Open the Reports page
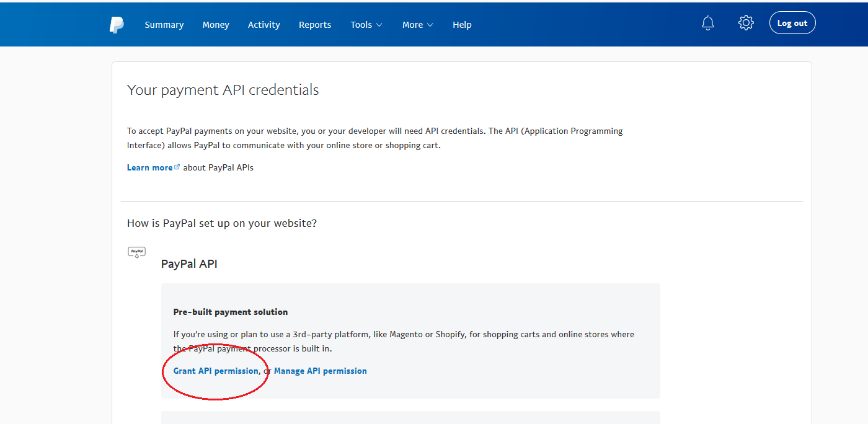868x424 pixels. point(315,25)
